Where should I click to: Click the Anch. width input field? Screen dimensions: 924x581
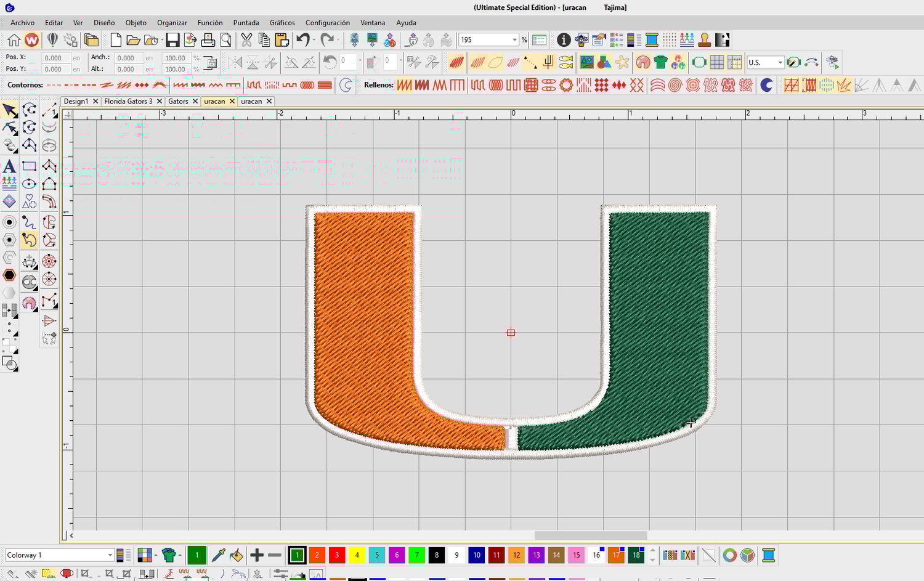(x=128, y=58)
